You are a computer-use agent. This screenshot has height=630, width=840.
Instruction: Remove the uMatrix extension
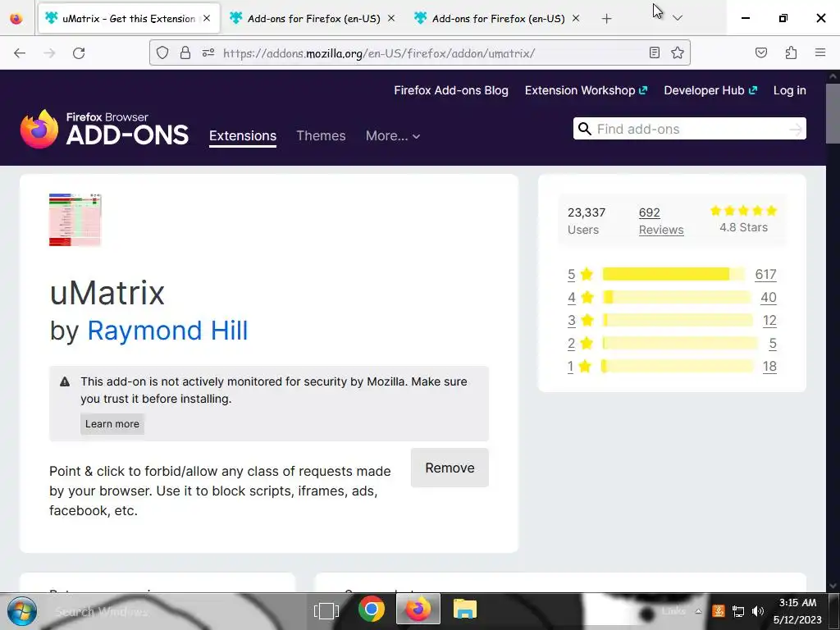click(x=450, y=468)
